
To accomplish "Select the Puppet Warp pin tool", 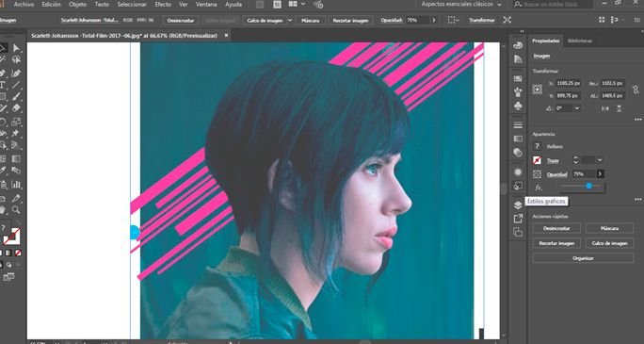I will tap(16, 134).
